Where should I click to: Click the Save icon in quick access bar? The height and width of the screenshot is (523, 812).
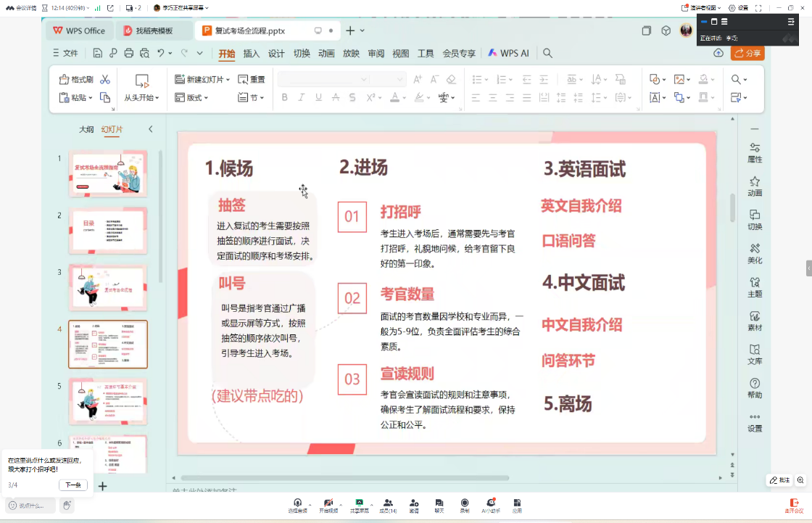[x=97, y=53]
